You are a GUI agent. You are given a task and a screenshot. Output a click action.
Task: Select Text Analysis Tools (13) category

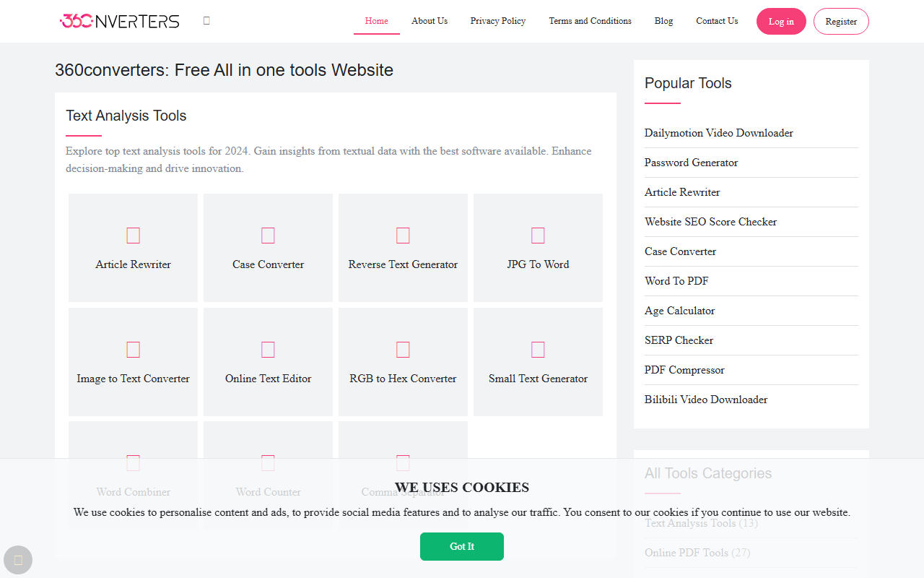[x=701, y=523]
